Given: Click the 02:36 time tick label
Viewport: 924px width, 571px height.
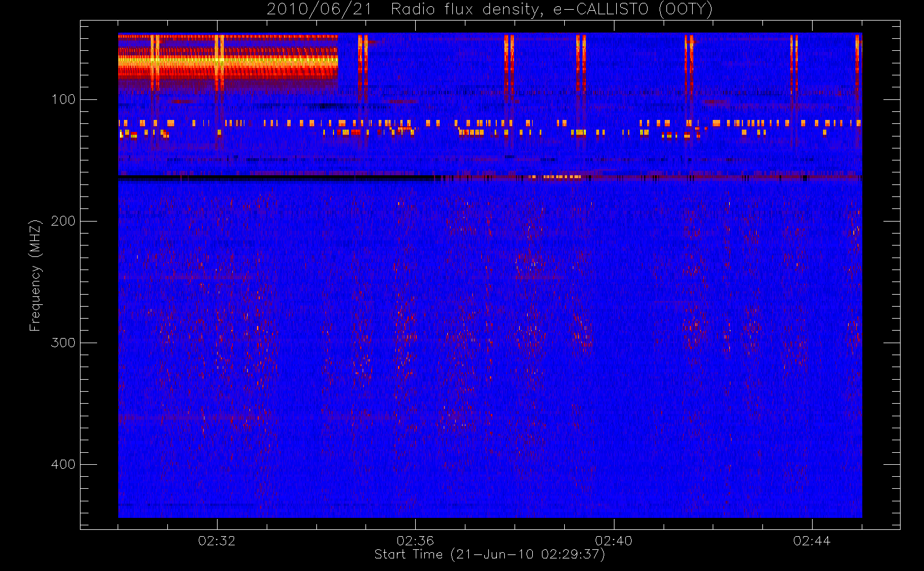Looking at the screenshot, I should (x=415, y=541).
